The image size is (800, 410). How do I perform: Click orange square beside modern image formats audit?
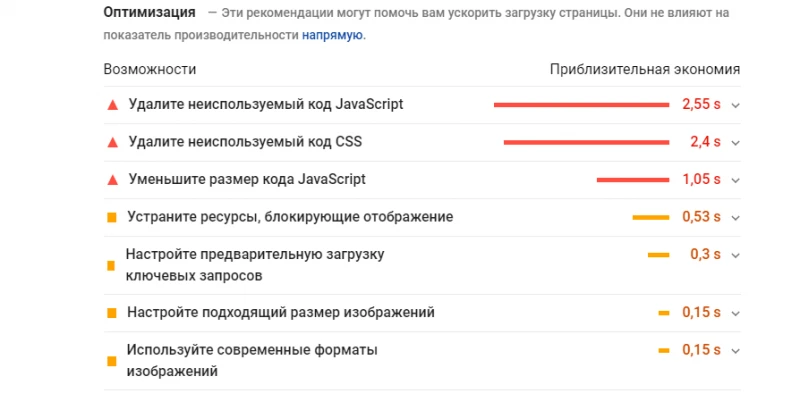coord(112,361)
